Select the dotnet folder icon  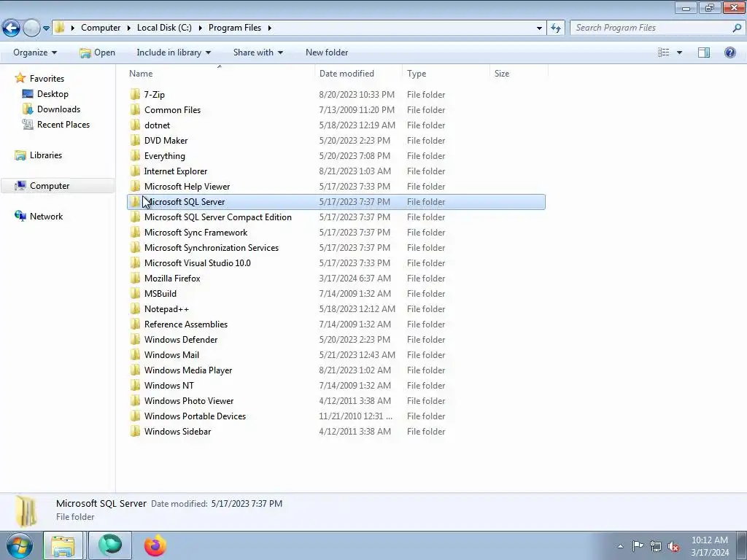coord(135,125)
